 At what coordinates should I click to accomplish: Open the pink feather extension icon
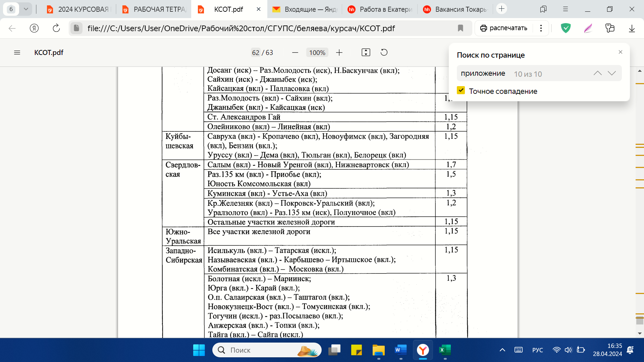588,28
